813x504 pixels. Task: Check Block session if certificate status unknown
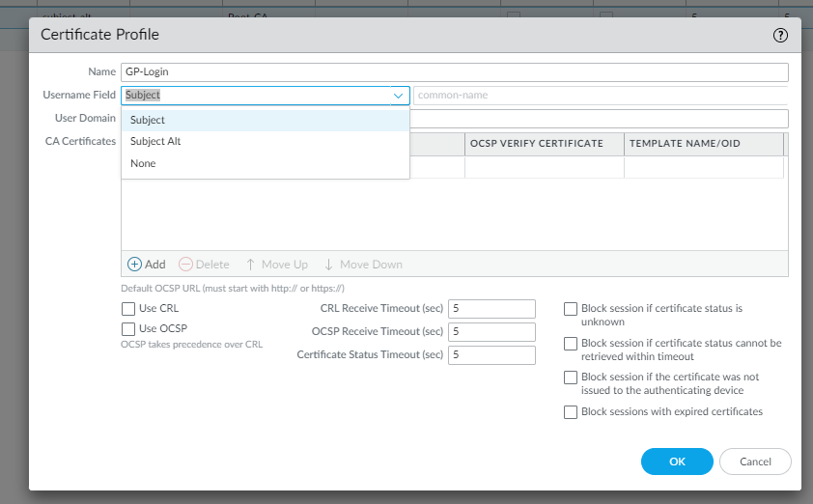coord(571,309)
